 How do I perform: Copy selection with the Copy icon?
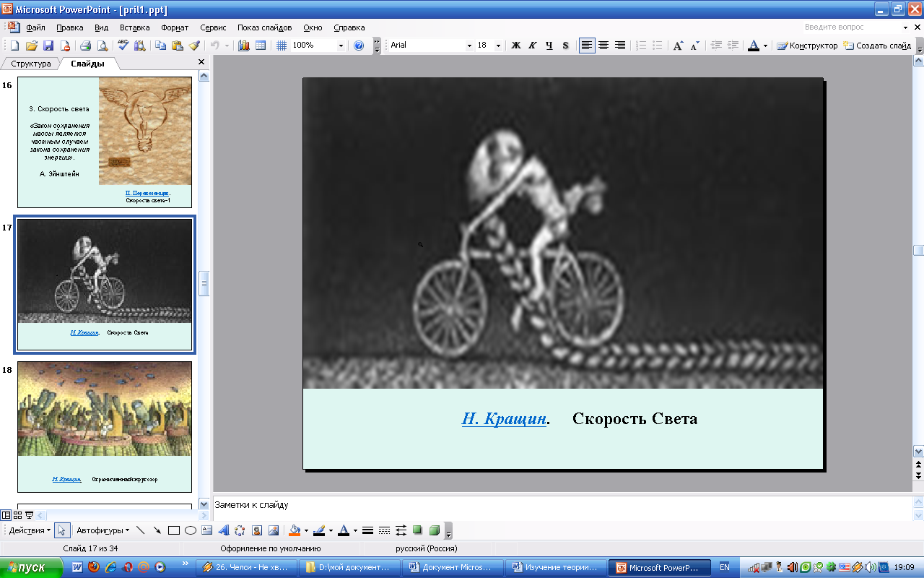[x=160, y=45]
